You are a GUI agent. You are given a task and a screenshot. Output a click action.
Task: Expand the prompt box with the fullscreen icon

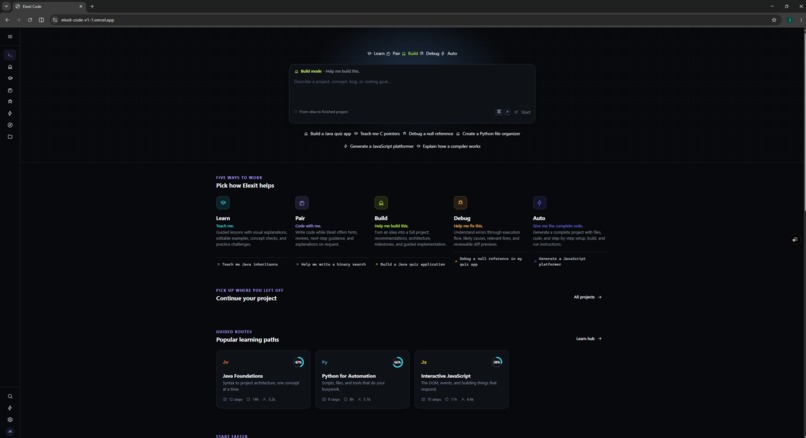(499, 112)
